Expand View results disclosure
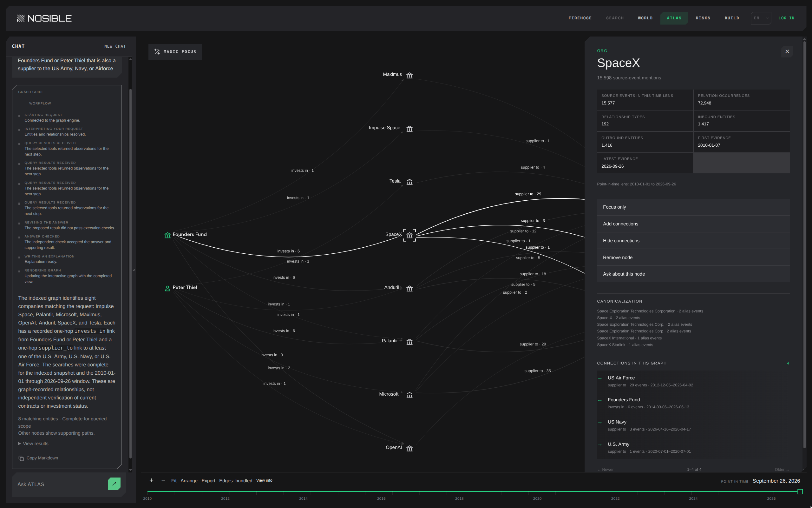Screen dimensions: 812x508 click(x=33, y=444)
